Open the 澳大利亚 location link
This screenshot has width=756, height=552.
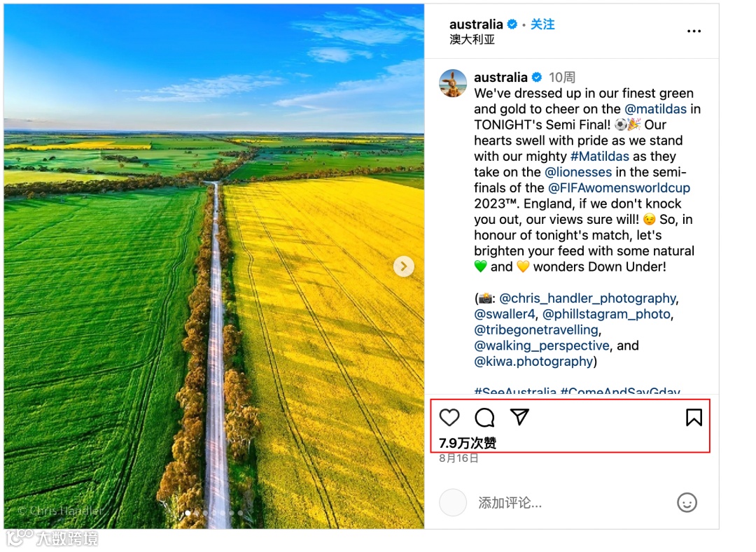pyautogui.click(x=472, y=39)
